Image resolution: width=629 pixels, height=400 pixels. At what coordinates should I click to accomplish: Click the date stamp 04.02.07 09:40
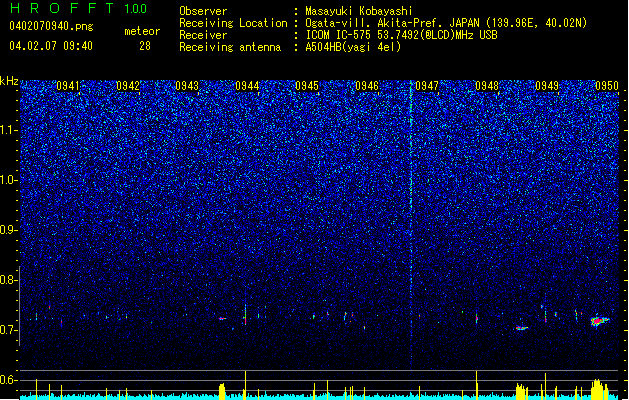pos(51,46)
